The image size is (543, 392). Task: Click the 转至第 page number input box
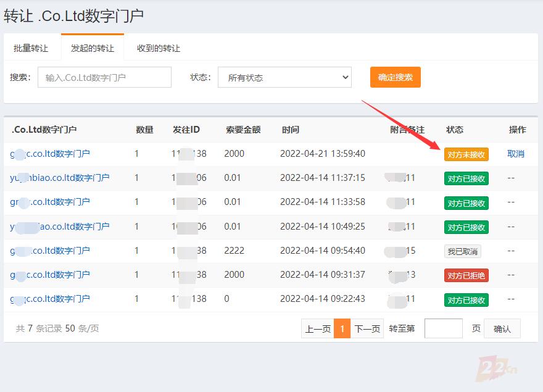pyautogui.click(x=443, y=328)
